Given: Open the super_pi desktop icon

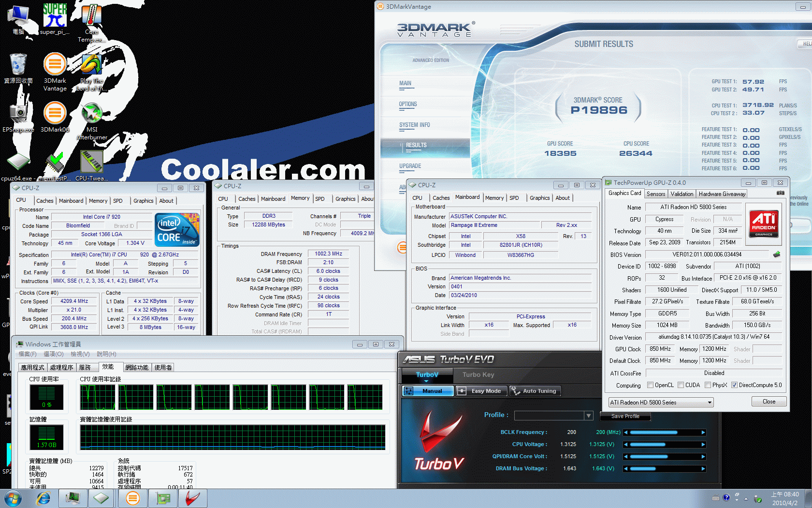Looking at the screenshot, I should pyautogui.click(x=55, y=18).
